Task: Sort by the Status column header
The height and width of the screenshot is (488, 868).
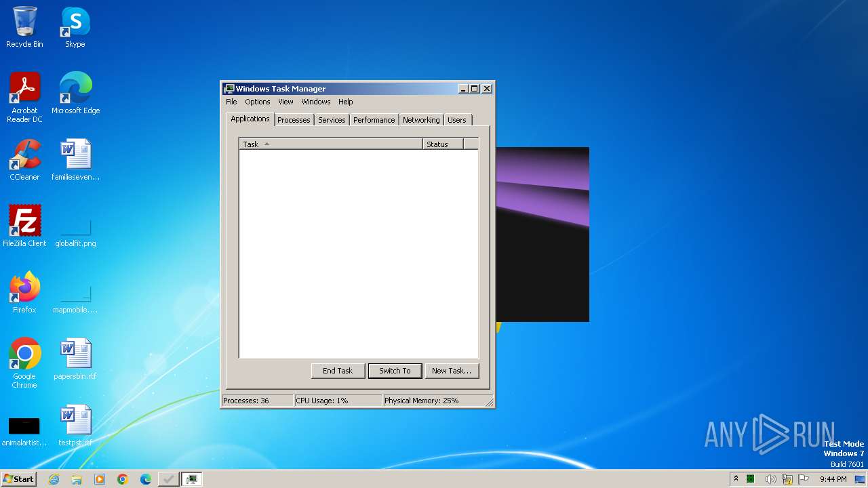Action: [x=443, y=144]
